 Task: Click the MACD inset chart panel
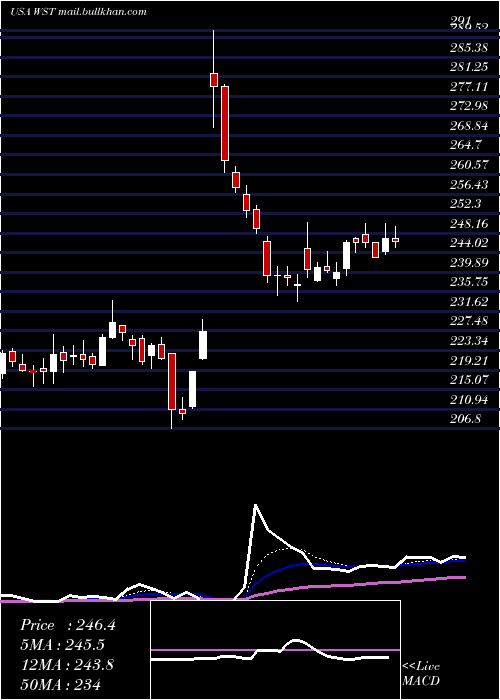[275, 650]
